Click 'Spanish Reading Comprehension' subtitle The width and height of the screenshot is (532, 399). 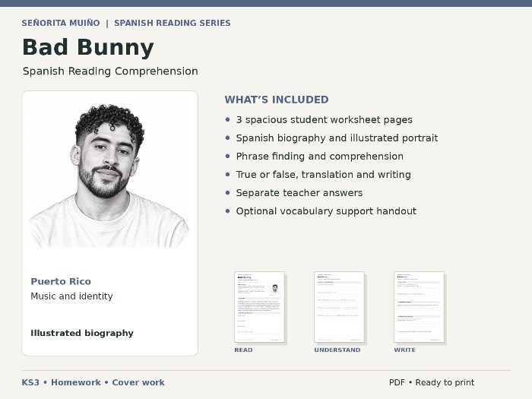[x=110, y=71]
